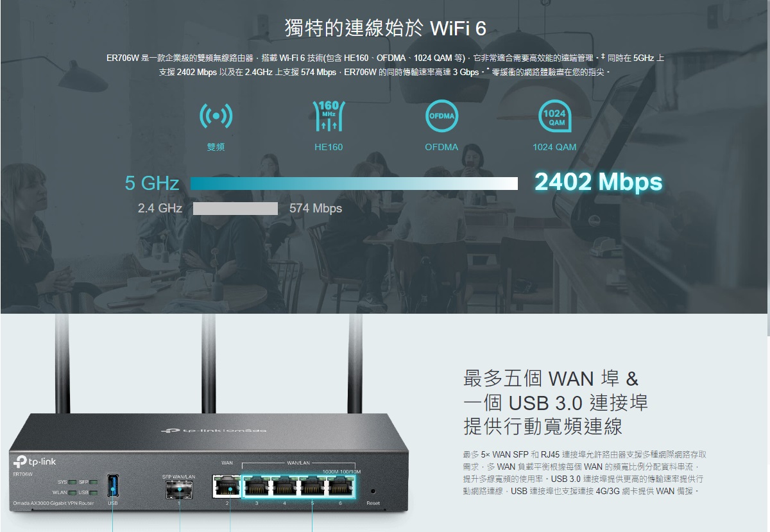Click the SYS indicator LED
This screenshot has height=532, width=770.
click(x=72, y=481)
